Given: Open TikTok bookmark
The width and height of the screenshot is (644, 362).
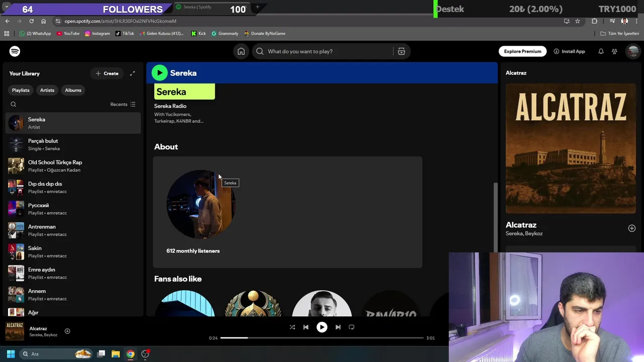Looking at the screenshot, I should point(125,34).
